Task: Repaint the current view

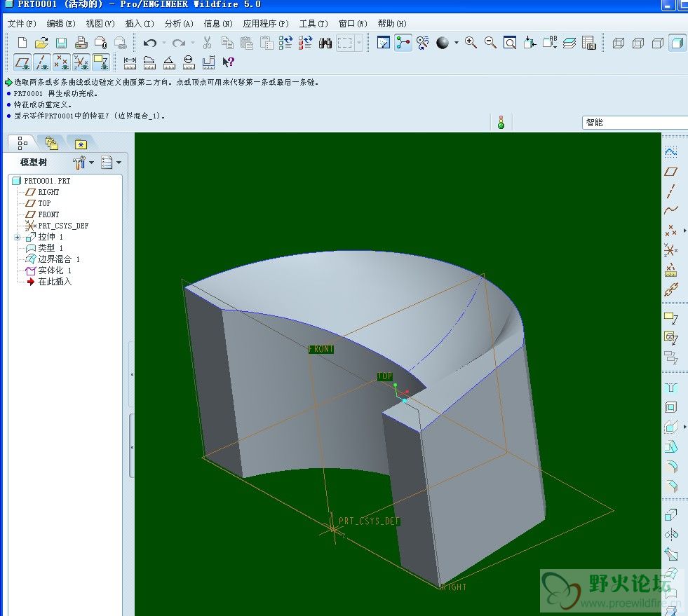Action: click(384, 43)
